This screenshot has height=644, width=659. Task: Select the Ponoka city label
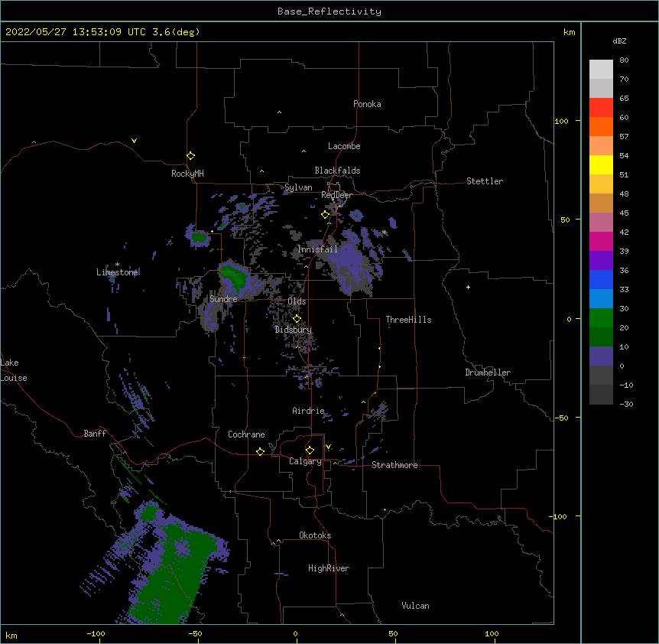point(367,104)
